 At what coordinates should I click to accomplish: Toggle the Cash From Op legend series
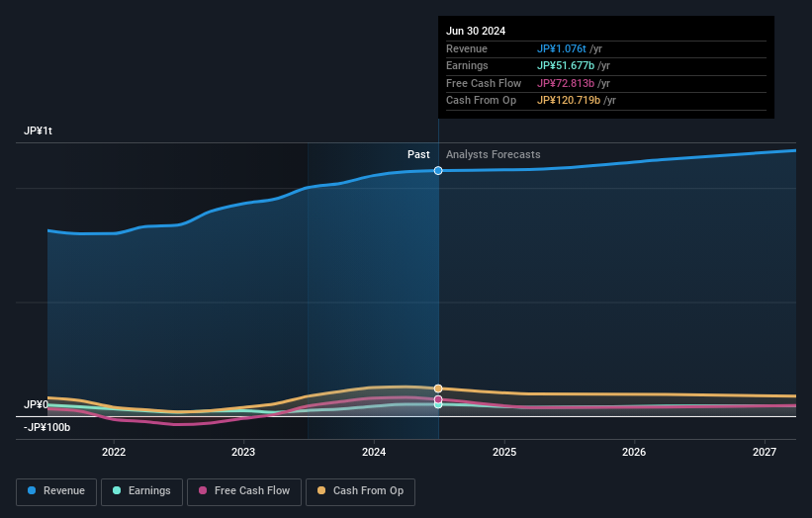click(360, 491)
